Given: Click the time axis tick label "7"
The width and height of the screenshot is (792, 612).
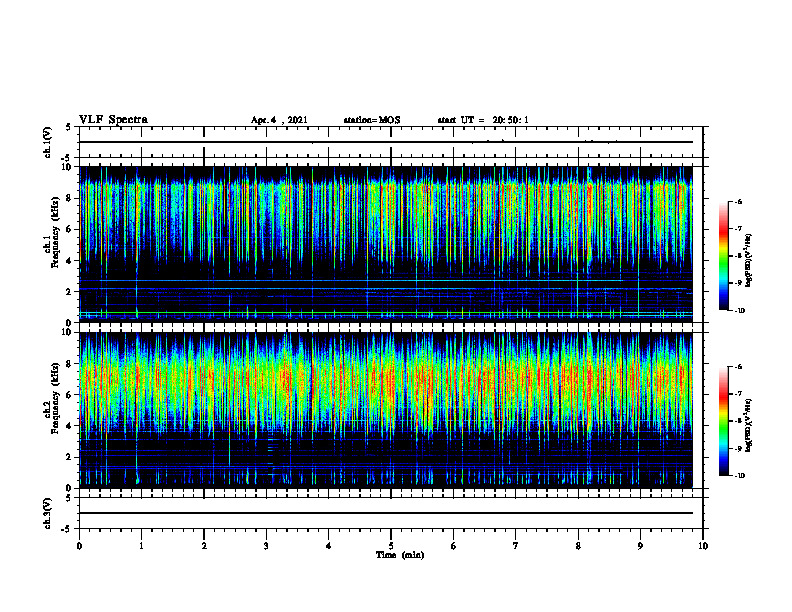Looking at the screenshot, I should 516,546.
